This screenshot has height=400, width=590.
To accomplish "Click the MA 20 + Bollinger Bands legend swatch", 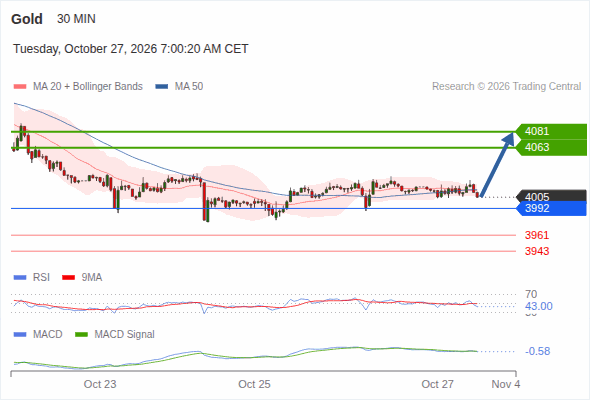I will click(20, 87).
